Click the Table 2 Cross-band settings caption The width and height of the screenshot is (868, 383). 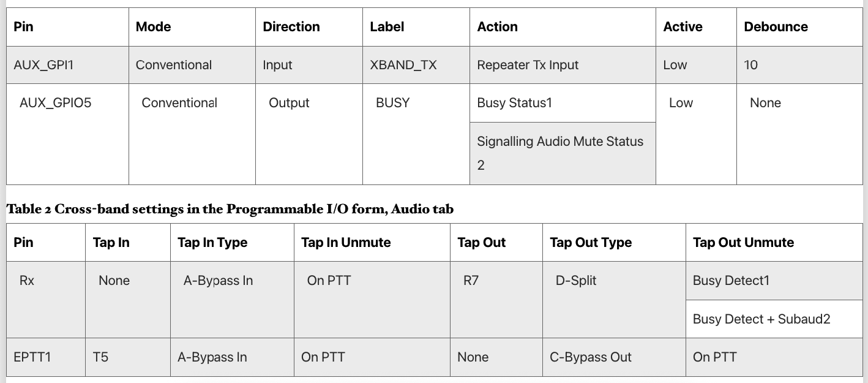[230, 209]
